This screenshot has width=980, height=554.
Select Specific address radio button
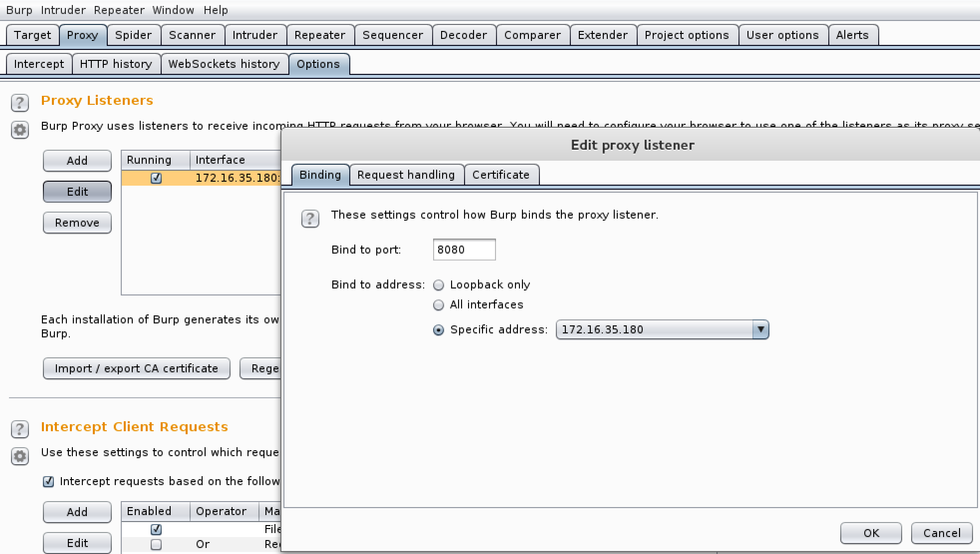click(439, 330)
